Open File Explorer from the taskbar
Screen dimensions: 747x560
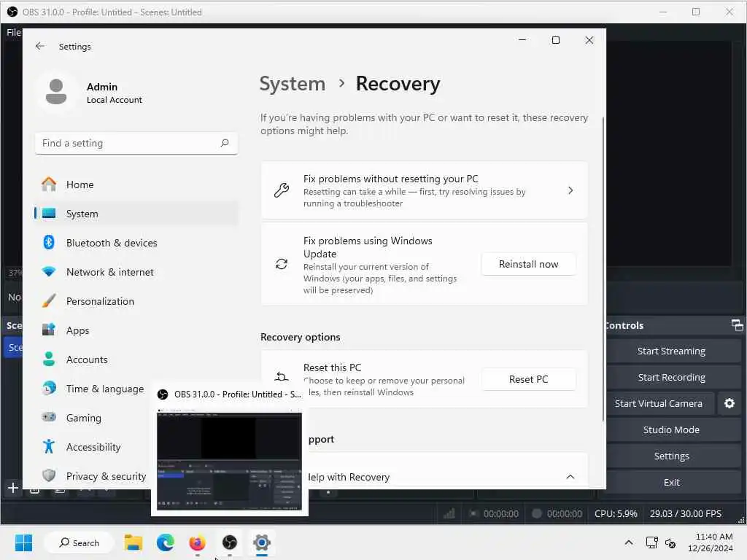[x=133, y=542]
